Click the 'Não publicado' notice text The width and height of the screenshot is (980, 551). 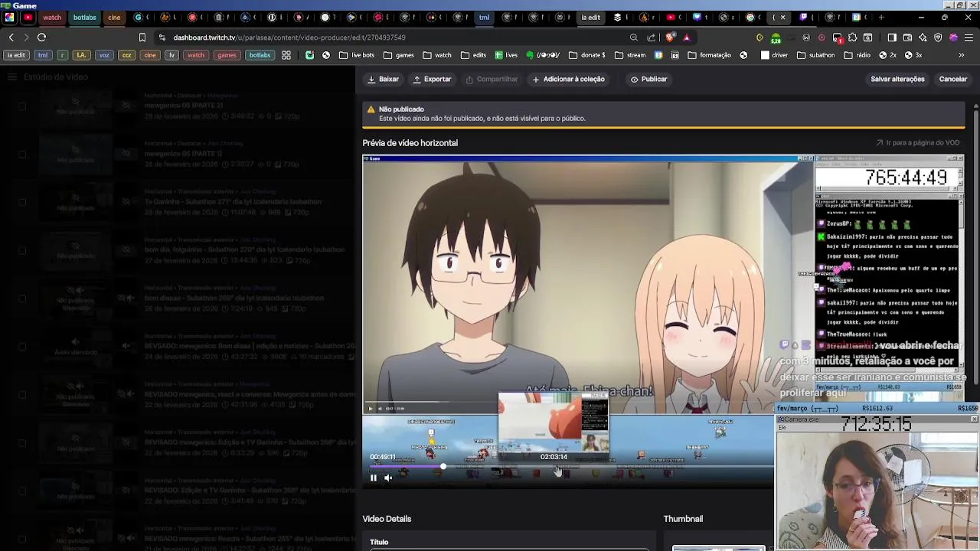(x=401, y=109)
